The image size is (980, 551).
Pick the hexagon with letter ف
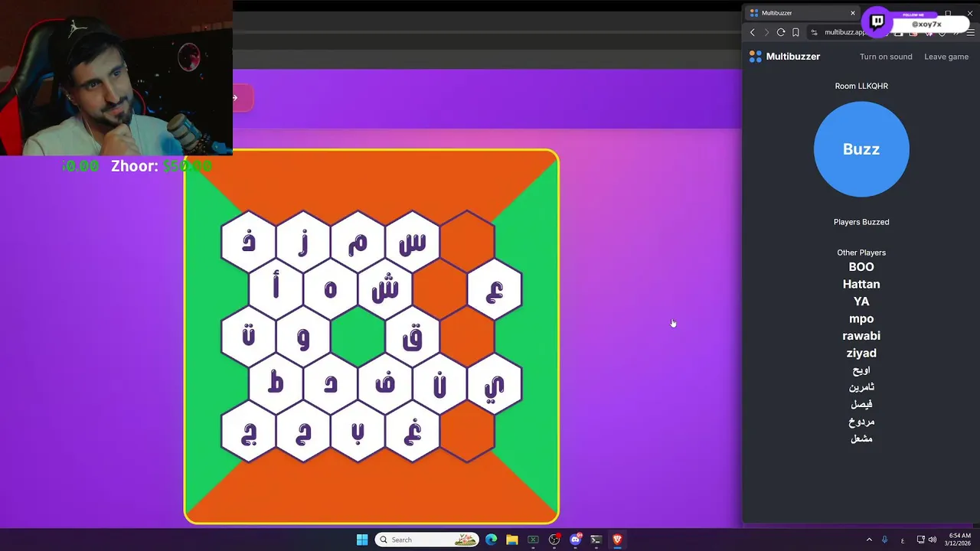coord(385,384)
